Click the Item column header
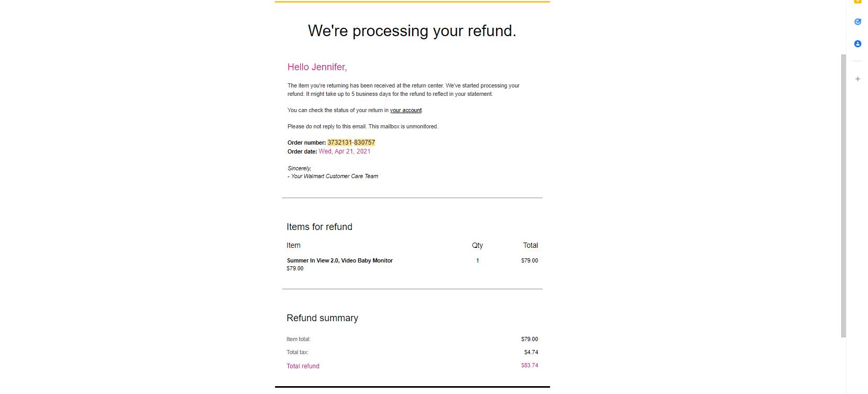 point(293,245)
